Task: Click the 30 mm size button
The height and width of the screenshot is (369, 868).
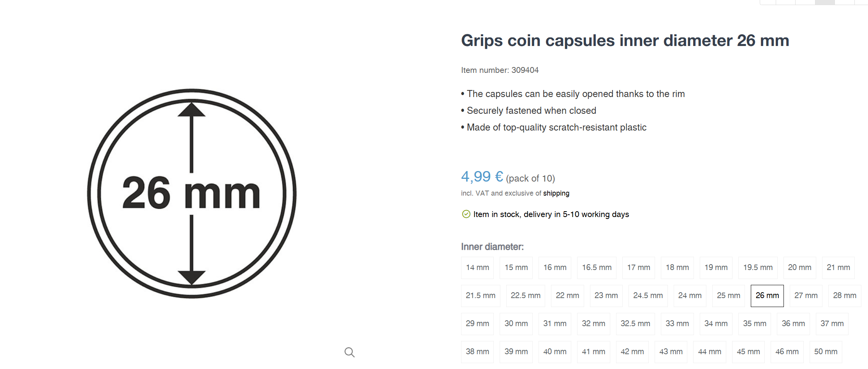Action: [516, 324]
